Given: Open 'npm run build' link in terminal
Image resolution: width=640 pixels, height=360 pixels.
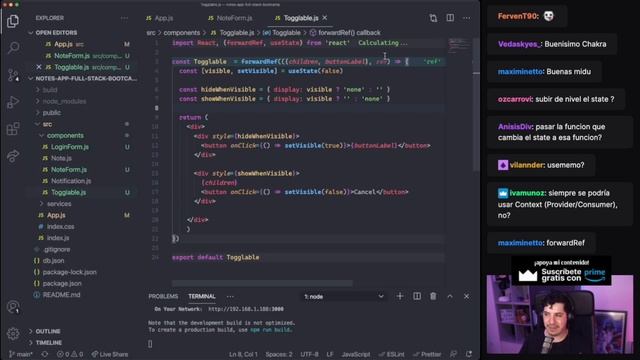Looking at the screenshot, I should [271, 330].
